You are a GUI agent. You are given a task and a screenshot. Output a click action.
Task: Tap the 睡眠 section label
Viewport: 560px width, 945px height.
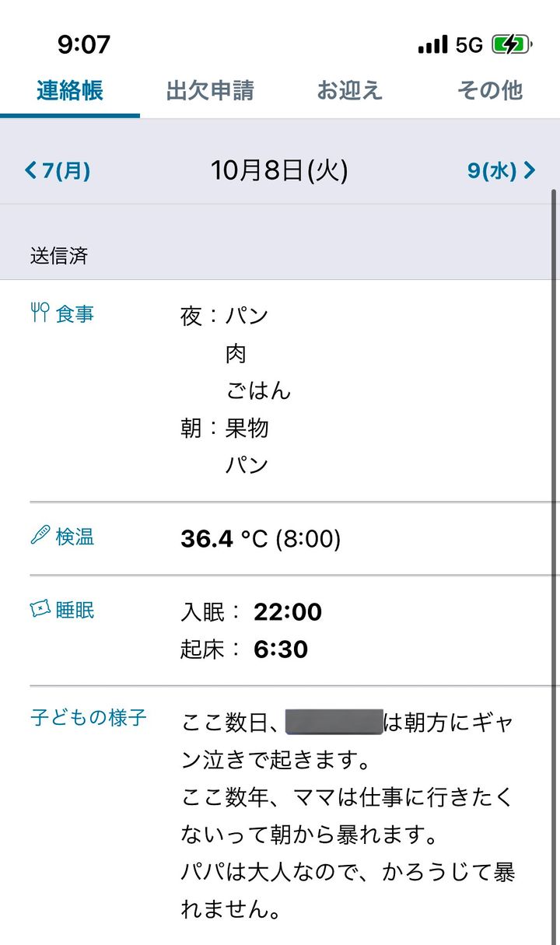click(x=75, y=611)
